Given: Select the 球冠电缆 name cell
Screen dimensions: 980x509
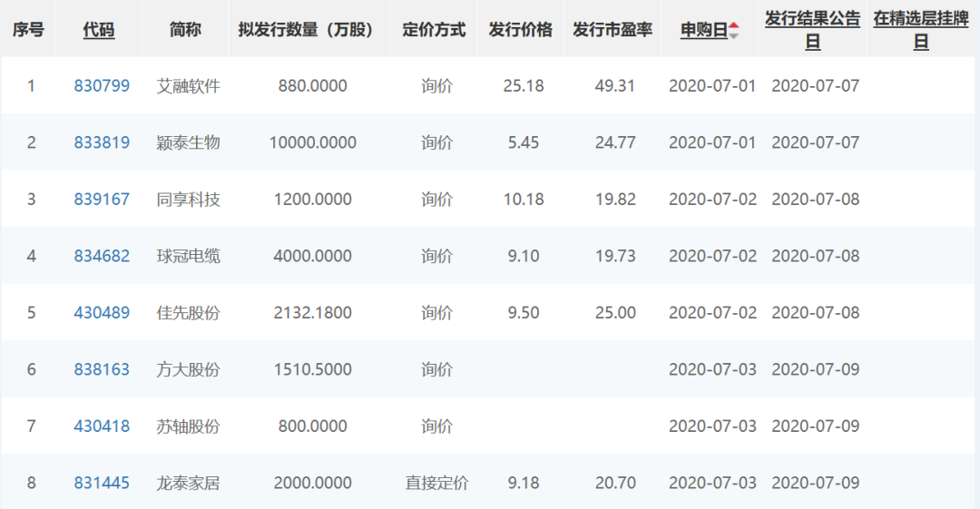Looking at the screenshot, I should click(188, 256).
